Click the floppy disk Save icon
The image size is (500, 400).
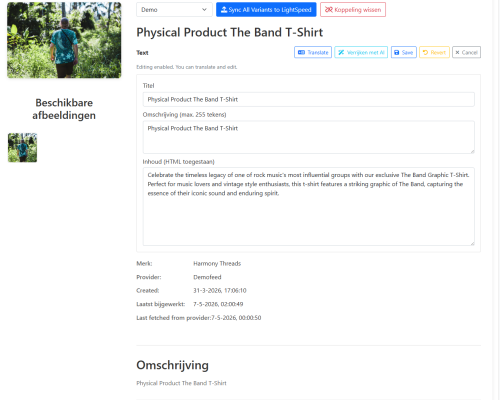pyautogui.click(x=397, y=52)
